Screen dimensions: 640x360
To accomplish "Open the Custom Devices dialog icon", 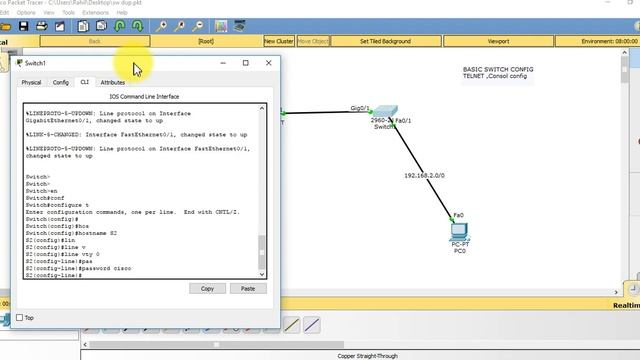I will click(239, 26).
